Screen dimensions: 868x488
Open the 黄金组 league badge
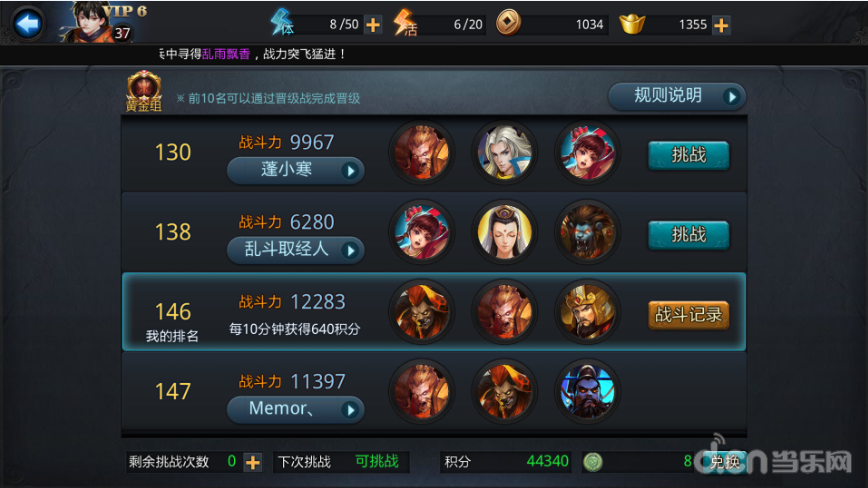(144, 91)
